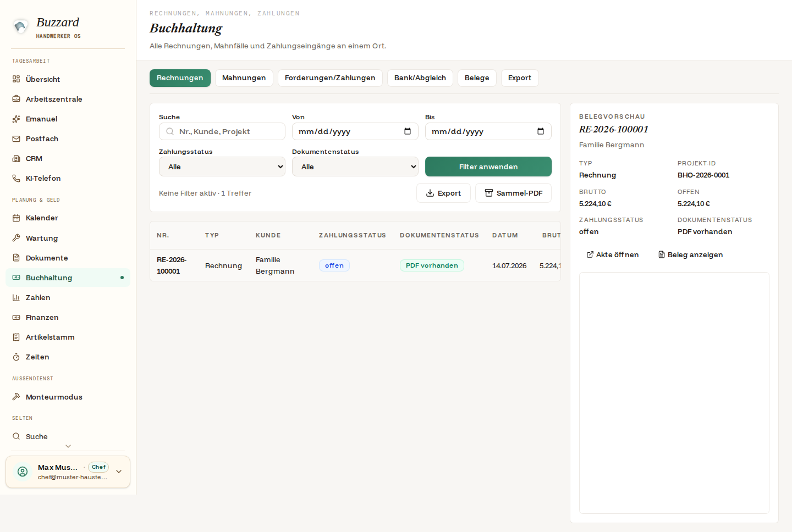Click the Buchhaltung banknote icon

[16, 278]
